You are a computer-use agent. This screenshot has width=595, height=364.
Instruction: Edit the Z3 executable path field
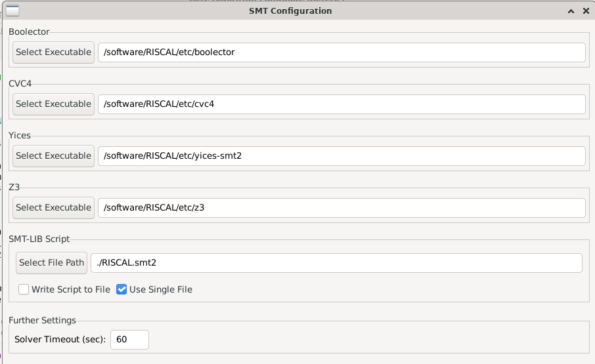(x=342, y=208)
